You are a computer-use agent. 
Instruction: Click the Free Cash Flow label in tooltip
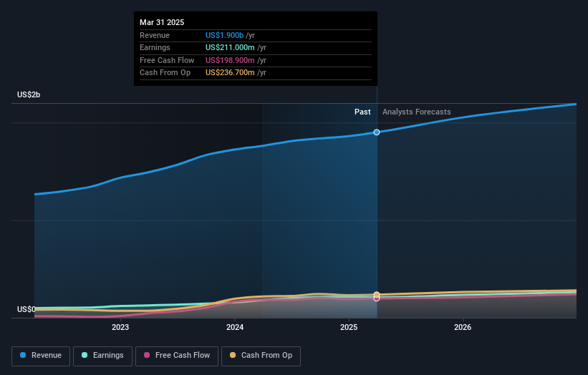click(x=167, y=60)
